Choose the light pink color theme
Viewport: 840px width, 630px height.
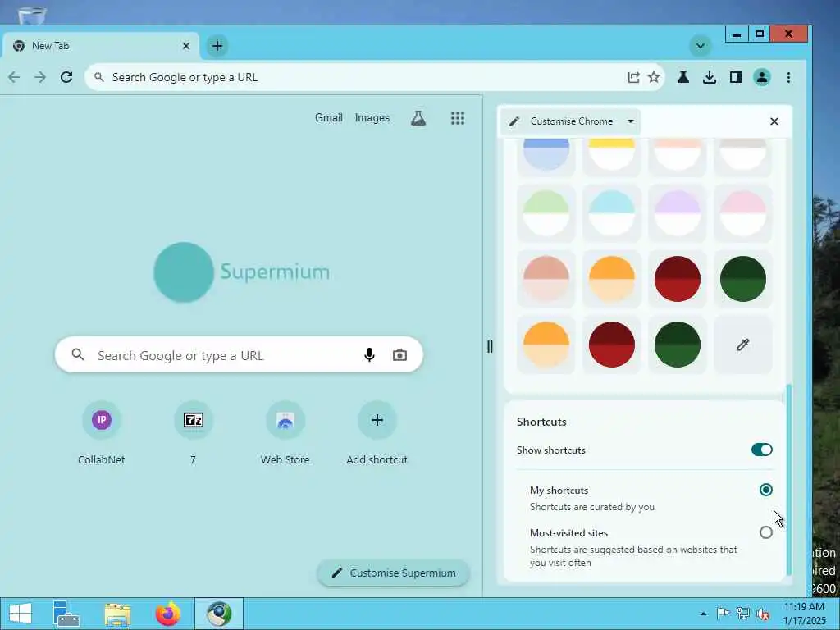click(742, 213)
